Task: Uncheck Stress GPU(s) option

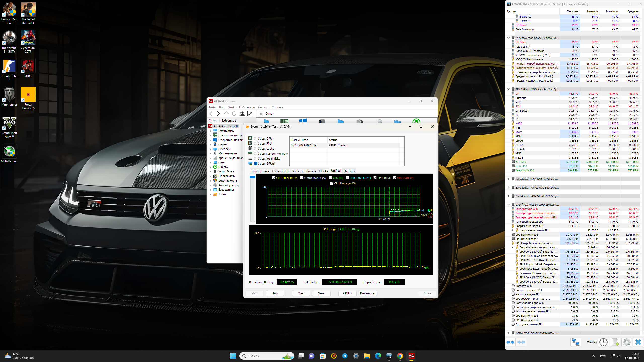Action: [x=256, y=164]
